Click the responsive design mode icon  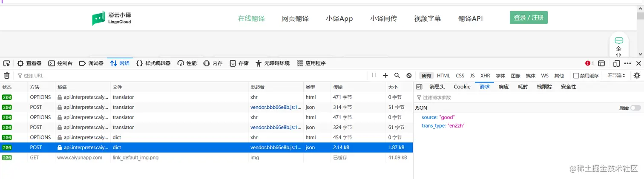(616, 63)
